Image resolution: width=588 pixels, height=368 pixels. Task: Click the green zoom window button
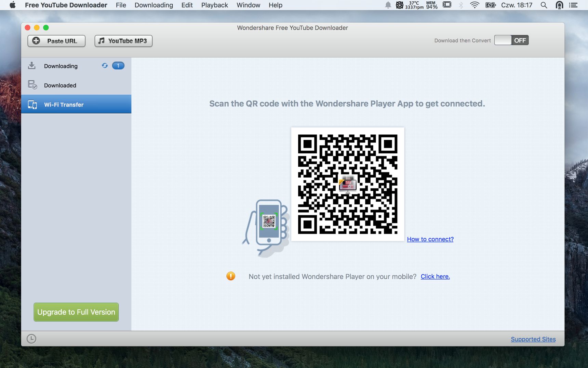[46, 28]
